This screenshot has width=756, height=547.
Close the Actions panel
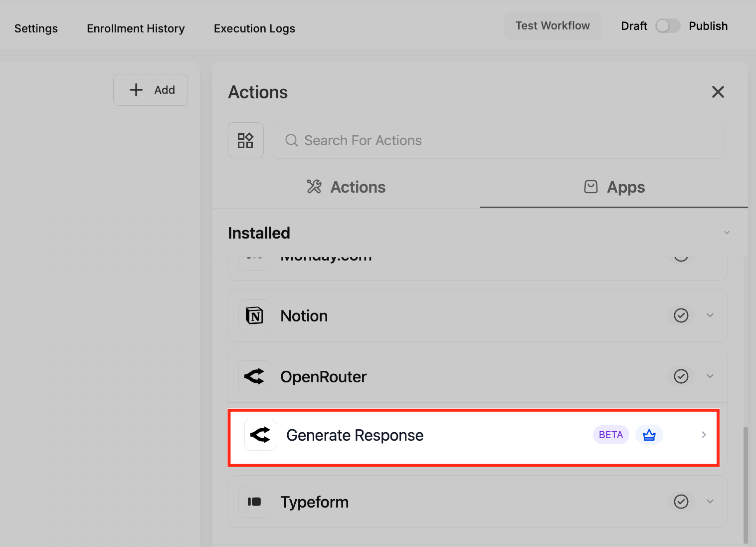pyautogui.click(x=718, y=92)
